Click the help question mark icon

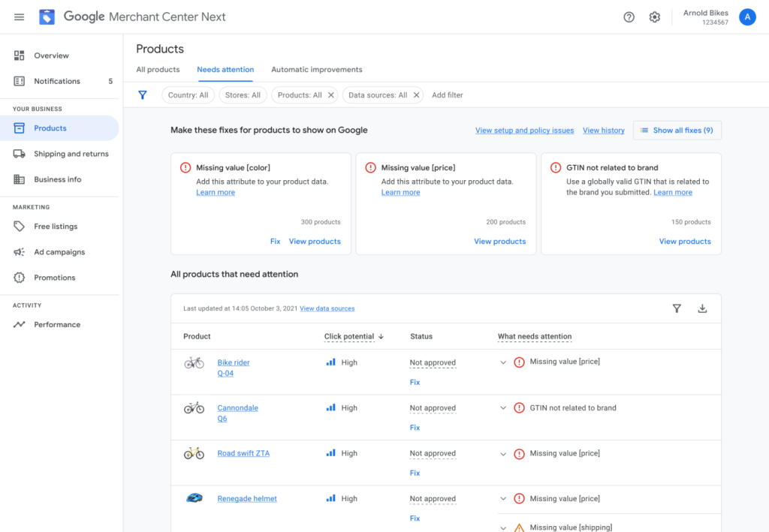629,17
